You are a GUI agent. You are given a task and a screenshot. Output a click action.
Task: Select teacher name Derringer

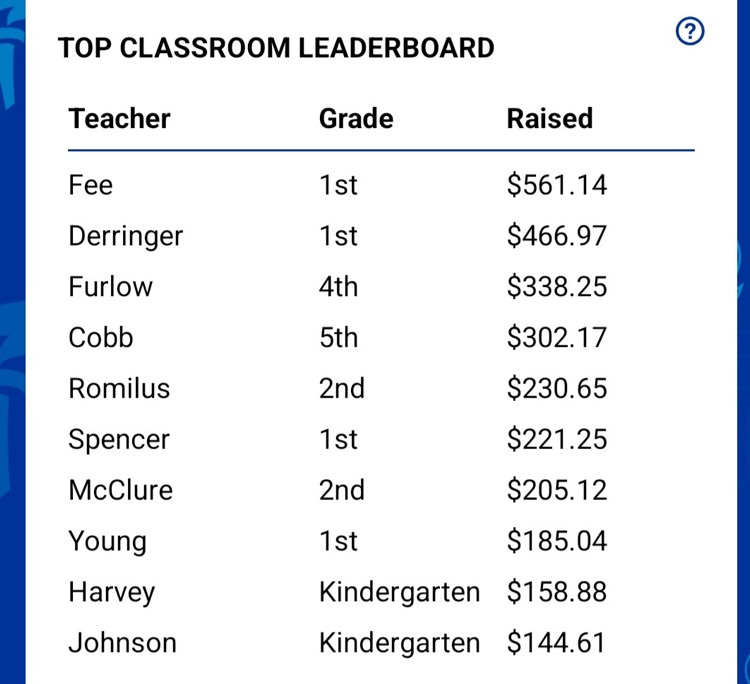[x=125, y=236]
